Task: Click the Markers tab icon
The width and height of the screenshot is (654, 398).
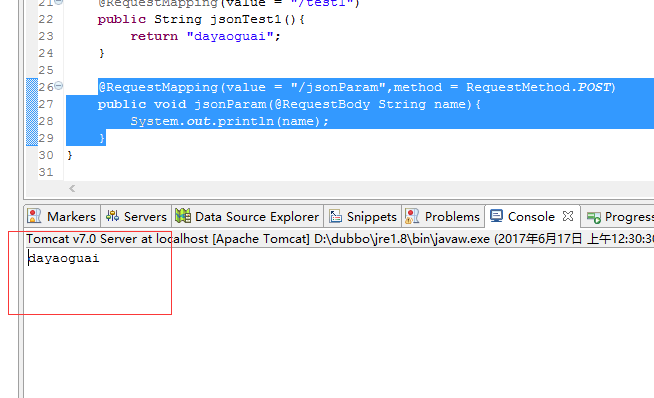Action: 34,216
